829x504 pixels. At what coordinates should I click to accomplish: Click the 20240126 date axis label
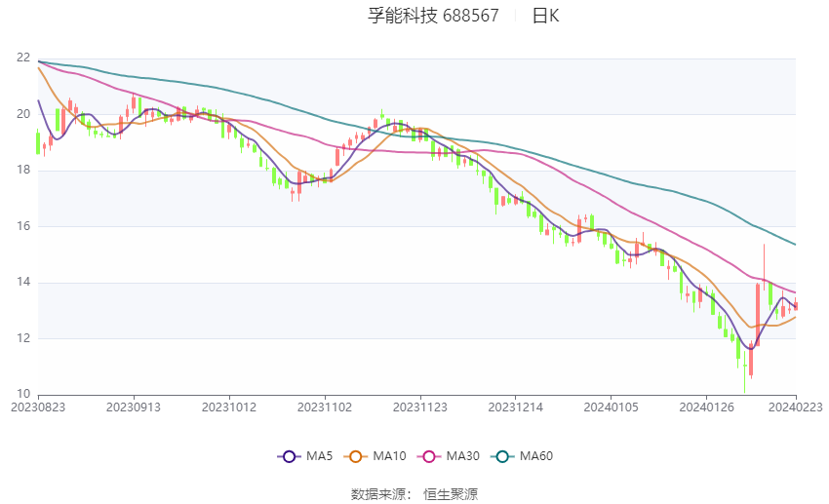tap(706, 407)
